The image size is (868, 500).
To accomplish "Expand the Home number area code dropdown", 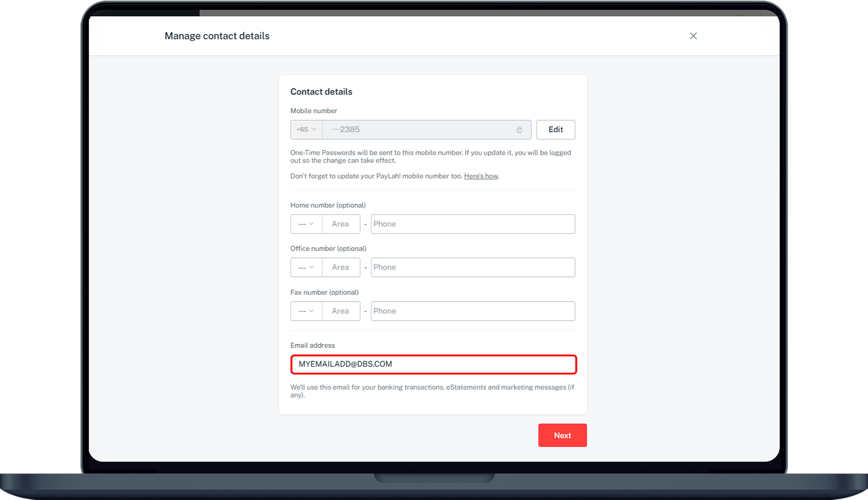I will pyautogui.click(x=306, y=224).
